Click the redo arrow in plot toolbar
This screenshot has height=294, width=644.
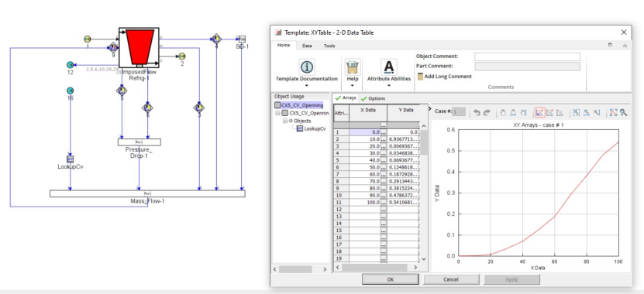coord(487,113)
